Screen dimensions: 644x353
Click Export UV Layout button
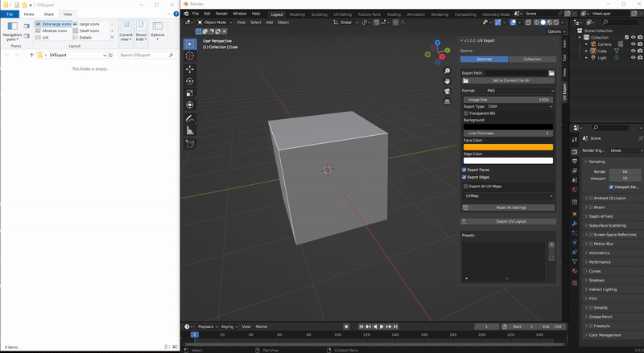coord(509,222)
